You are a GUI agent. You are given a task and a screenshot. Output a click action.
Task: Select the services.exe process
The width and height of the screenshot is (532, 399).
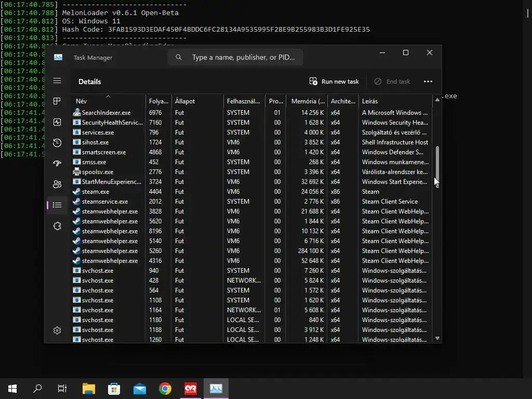252,132
